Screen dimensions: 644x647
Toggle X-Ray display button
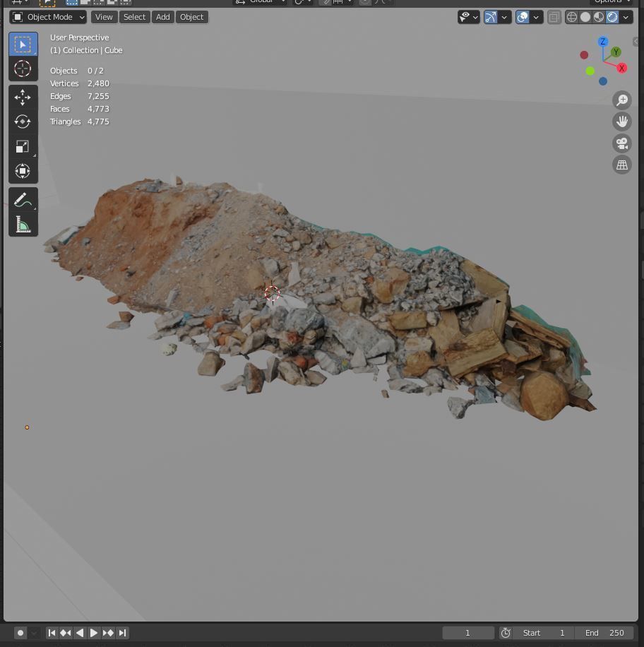[x=554, y=17]
